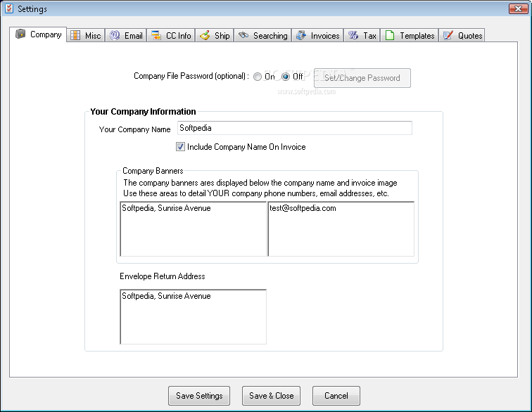This screenshot has height=412, width=532.
Task: Click the Save & Close button
Action: (271, 396)
